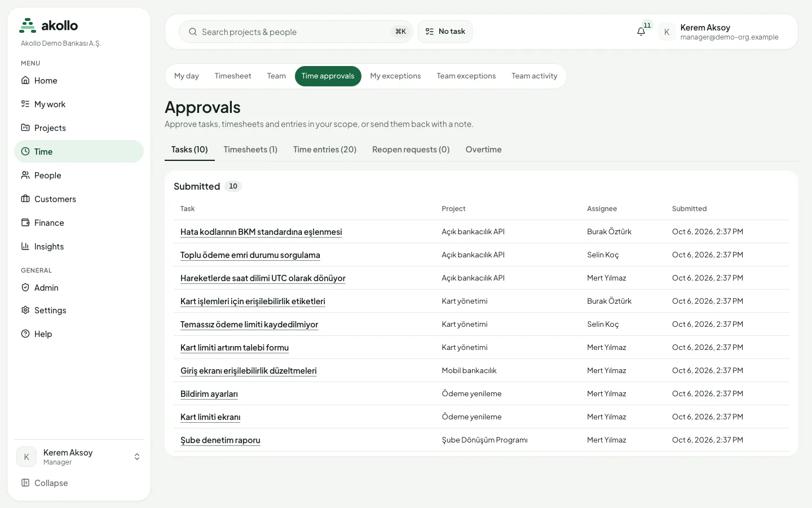Open Kerem Aksoy account menu in header

(x=719, y=32)
